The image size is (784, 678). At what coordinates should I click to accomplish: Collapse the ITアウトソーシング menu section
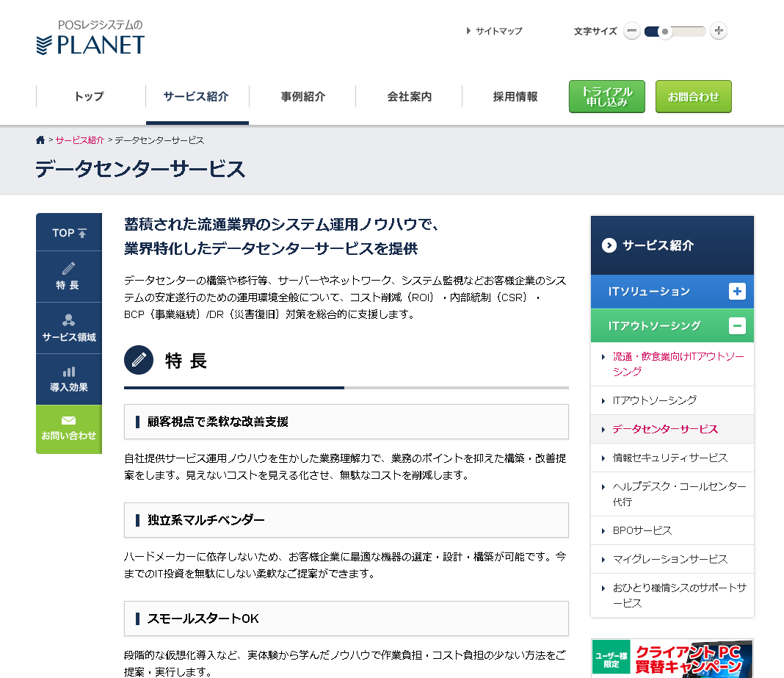pyautogui.click(x=737, y=325)
